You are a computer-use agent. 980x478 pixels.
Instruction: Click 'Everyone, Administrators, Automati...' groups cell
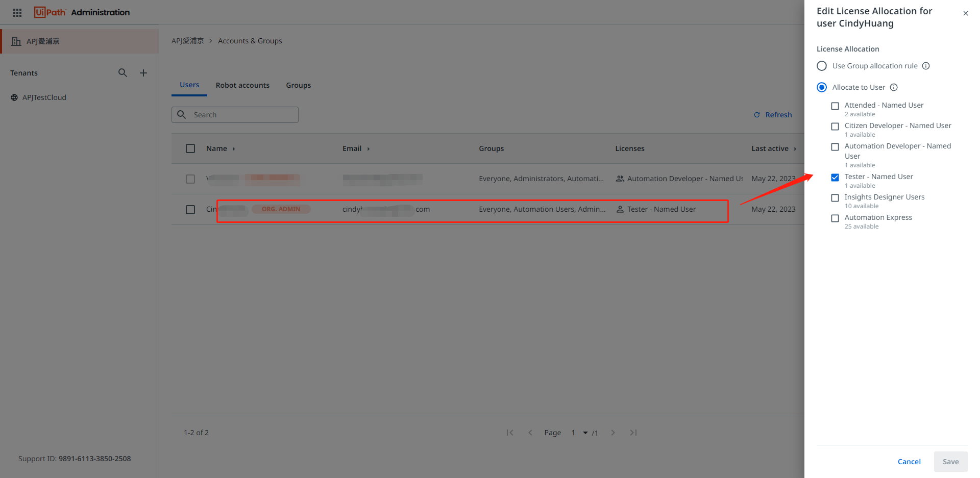[541, 179]
